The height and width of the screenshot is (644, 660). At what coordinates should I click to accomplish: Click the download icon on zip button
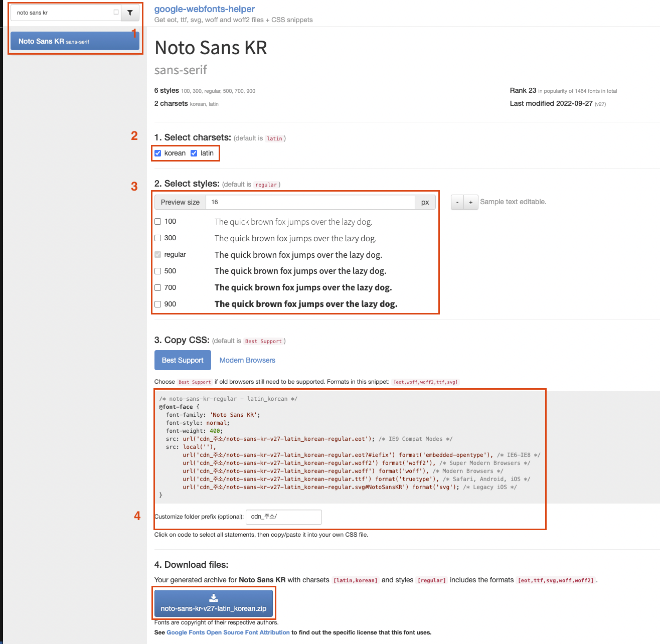pyautogui.click(x=214, y=598)
